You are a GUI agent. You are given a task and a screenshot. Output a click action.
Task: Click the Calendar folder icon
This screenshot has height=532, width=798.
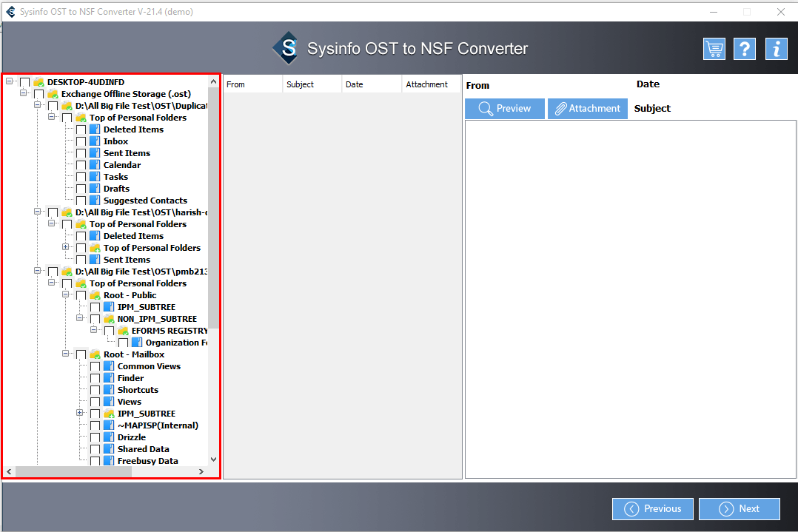click(x=95, y=165)
